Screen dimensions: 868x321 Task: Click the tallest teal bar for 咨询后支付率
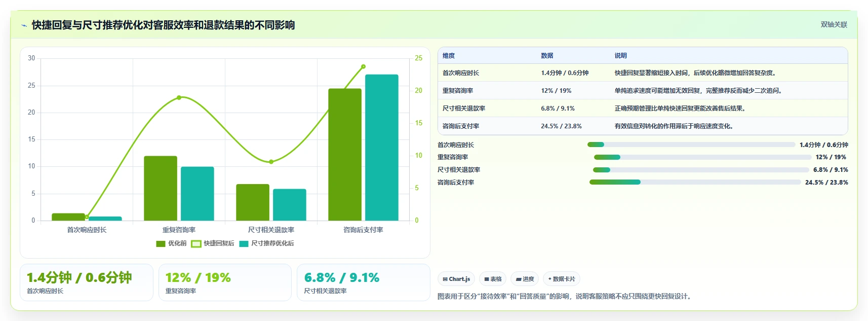tap(382, 148)
